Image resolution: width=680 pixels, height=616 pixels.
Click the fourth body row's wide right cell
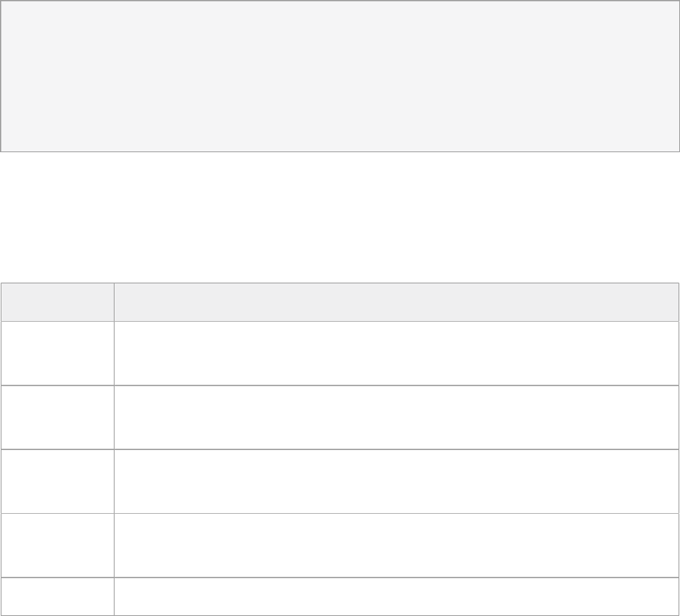click(396, 545)
